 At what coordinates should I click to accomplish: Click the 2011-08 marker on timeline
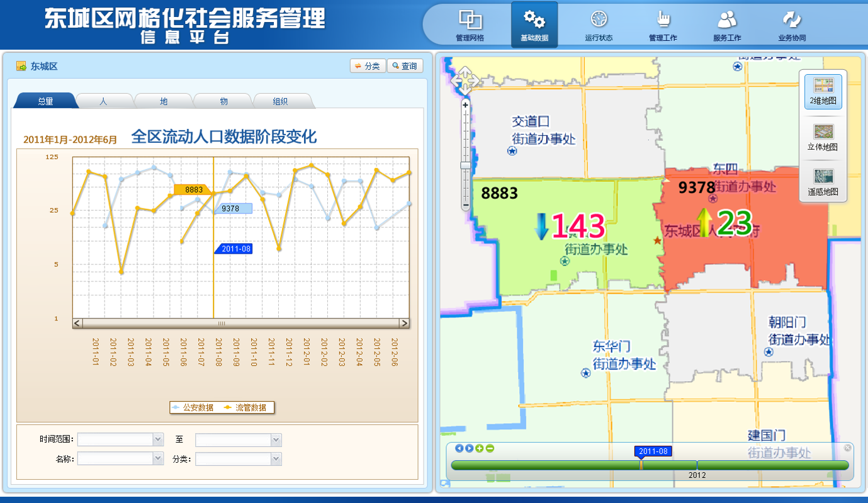click(653, 451)
